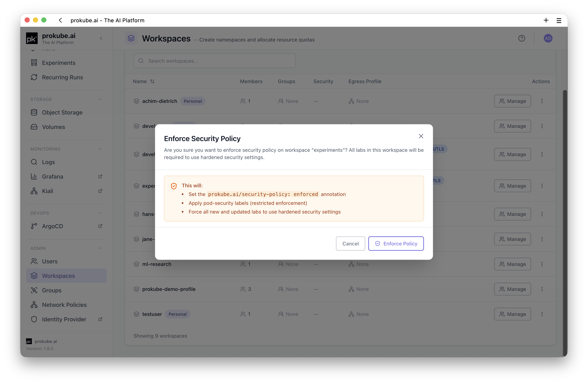Cancel the security policy dialog
This screenshot has height=384, width=588.
350,244
